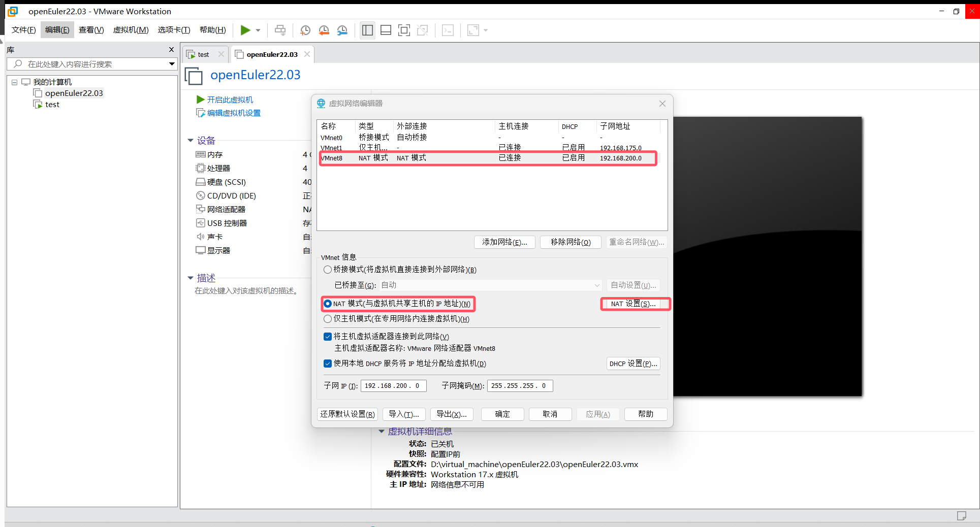Open the 文件(F) menu
Screen dimensions: 980x527
pos(24,30)
